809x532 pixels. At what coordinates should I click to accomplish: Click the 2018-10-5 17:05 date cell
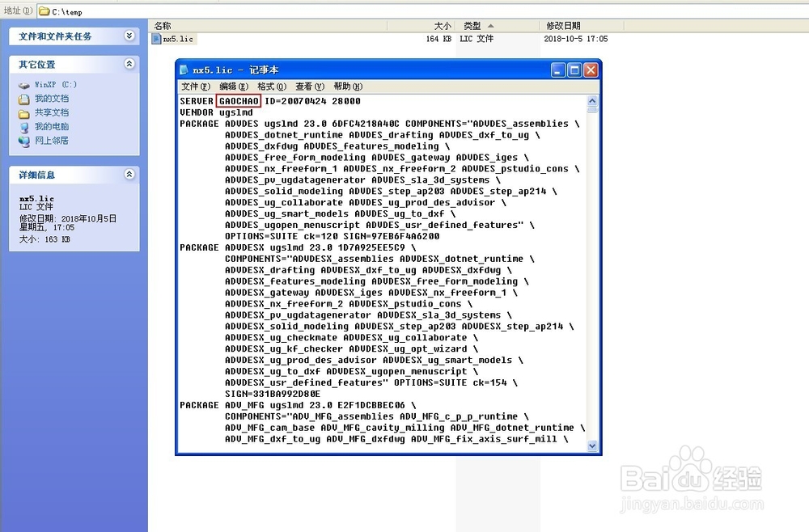(576, 39)
